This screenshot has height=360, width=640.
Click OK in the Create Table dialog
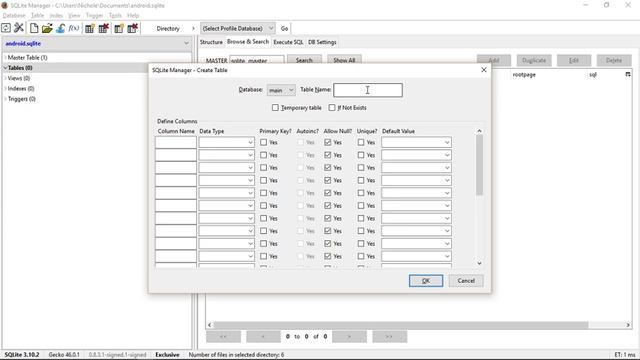(x=426, y=281)
